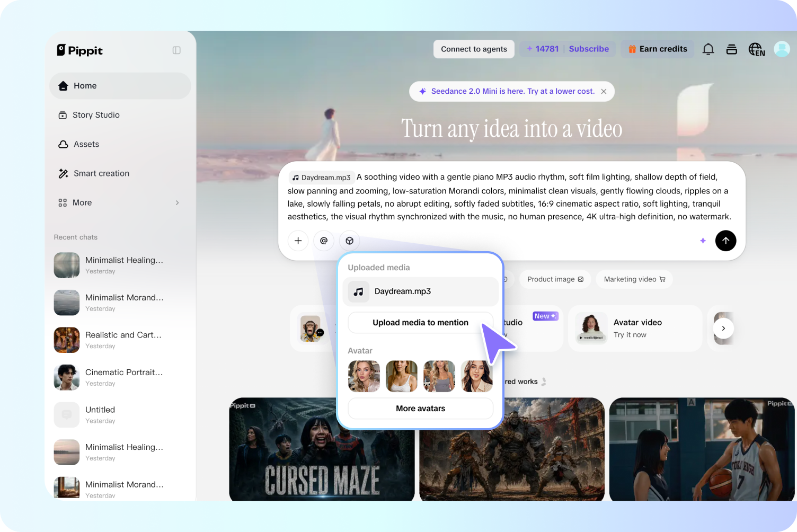Viewport: 797px width, 532px height.
Task: Click the language globe EN icon
Action: 756,49
